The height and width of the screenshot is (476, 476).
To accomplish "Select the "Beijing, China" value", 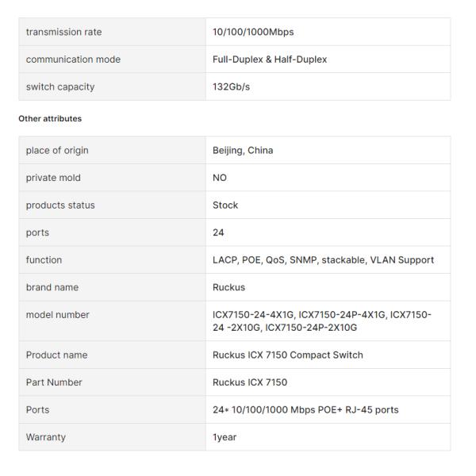I will (x=243, y=150).
